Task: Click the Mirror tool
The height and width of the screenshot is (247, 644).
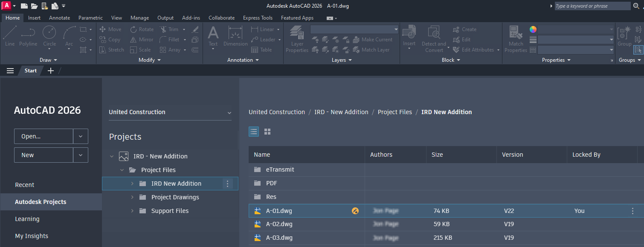Action: (142, 40)
